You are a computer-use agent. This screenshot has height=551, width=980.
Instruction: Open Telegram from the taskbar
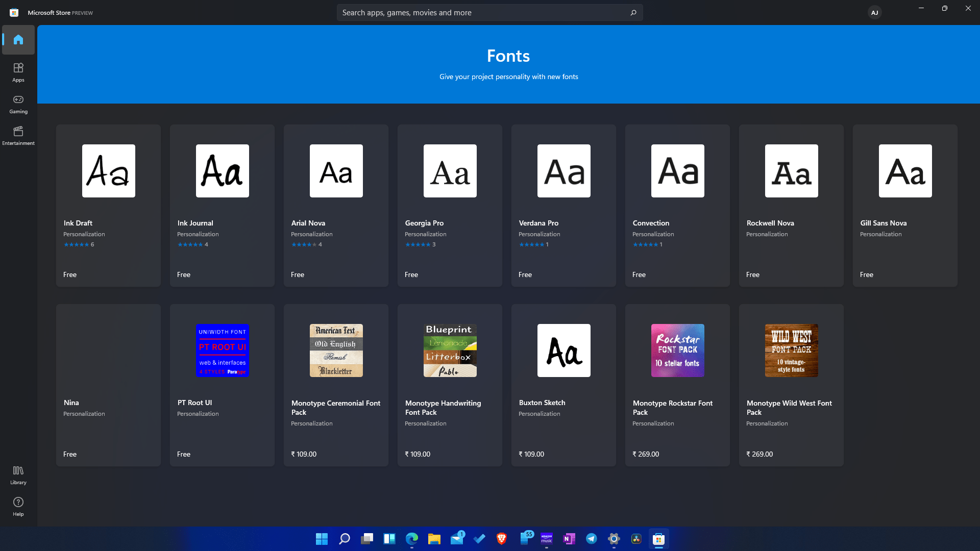[591, 539]
